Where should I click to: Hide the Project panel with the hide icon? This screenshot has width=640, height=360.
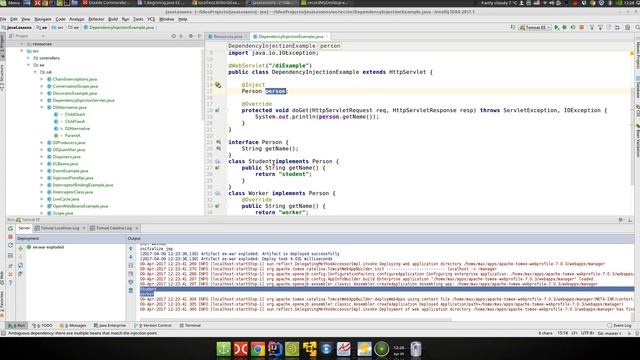click(200, 36)
